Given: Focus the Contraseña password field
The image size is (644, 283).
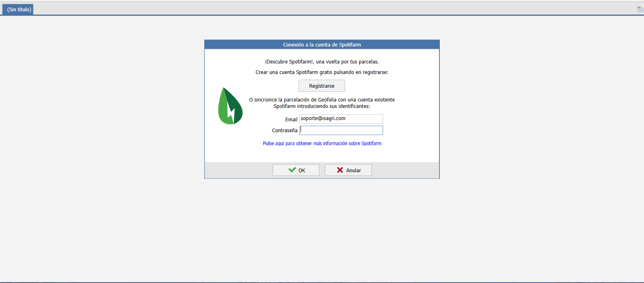Looking at the screenshot, I should click(x=341, y=130).
